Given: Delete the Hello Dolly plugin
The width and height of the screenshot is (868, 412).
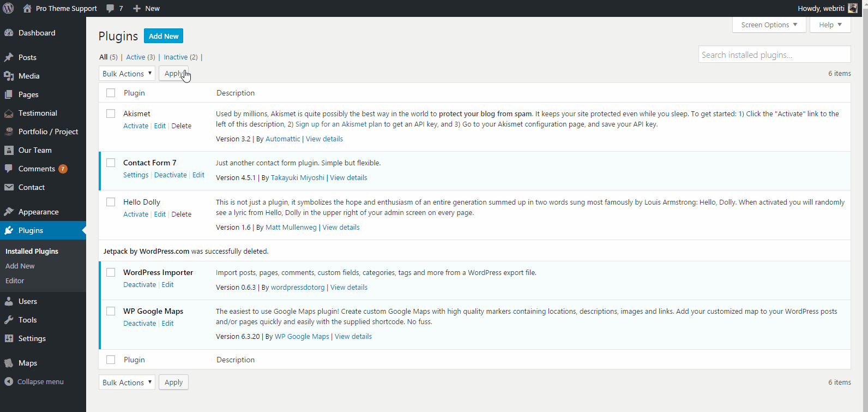Looking at the screenshot, I should [x=182, y=214].
